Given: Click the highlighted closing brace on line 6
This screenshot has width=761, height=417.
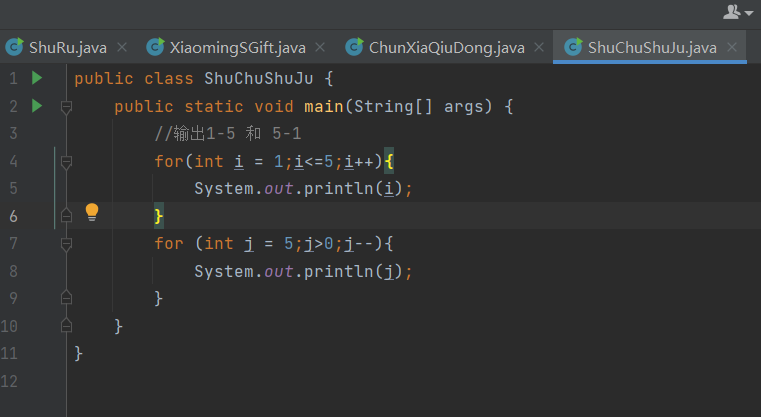Looking at the screenshot, I should click(x=159, y=216).
